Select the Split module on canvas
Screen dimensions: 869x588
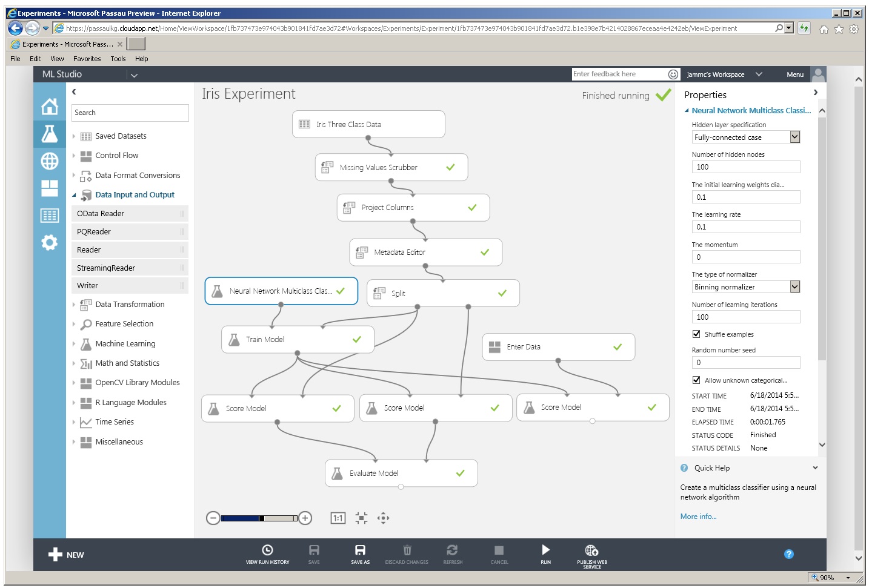443,293
